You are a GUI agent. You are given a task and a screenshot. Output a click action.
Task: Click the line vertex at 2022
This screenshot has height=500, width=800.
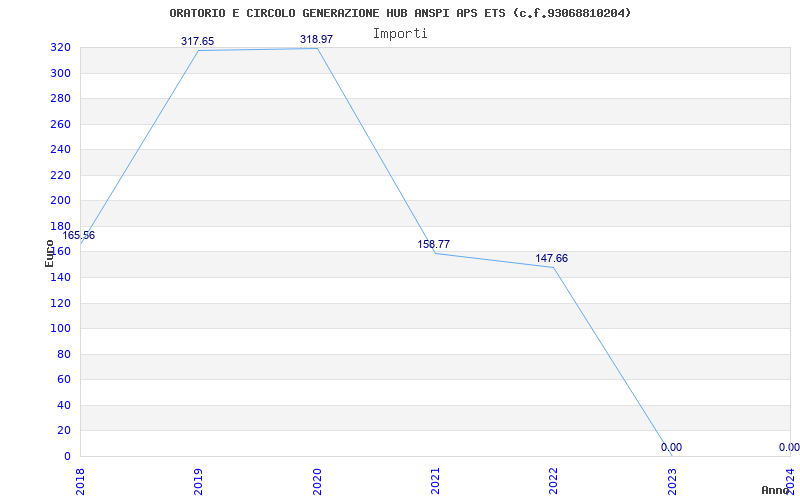[x=554, y=267]
